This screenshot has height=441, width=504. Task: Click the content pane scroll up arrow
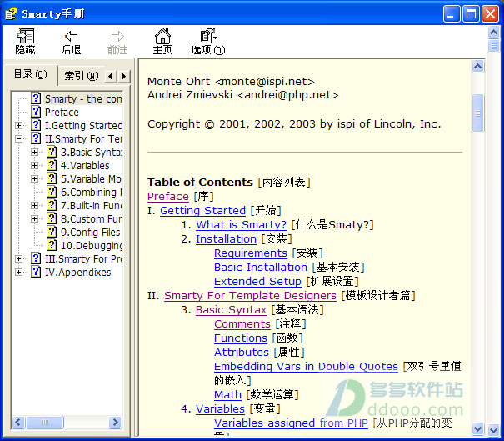477,67
